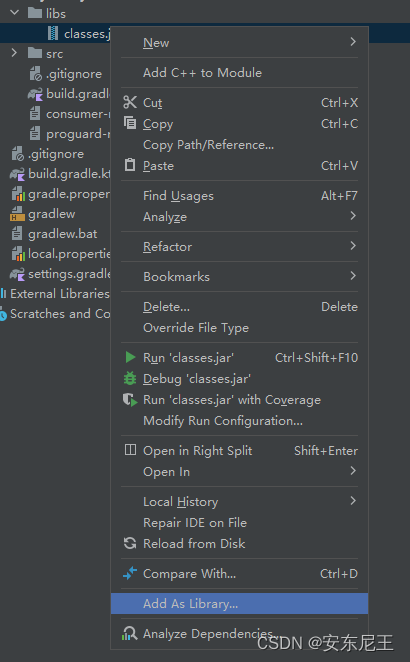Select Override File Type entry

239,328
